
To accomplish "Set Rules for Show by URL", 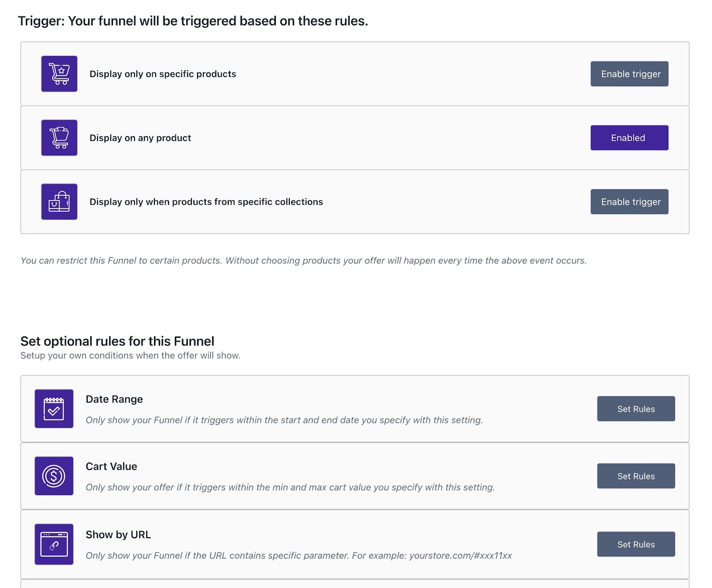I will pos(635,544).
